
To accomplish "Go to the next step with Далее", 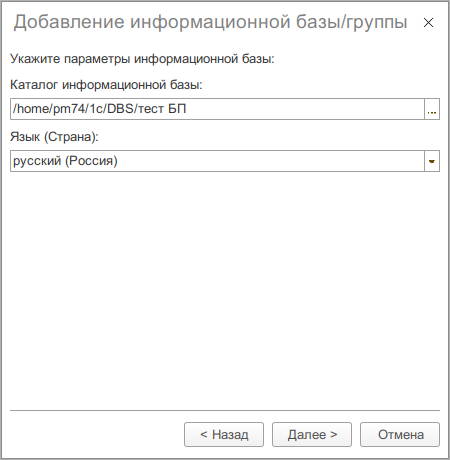I will click(312, 435).
